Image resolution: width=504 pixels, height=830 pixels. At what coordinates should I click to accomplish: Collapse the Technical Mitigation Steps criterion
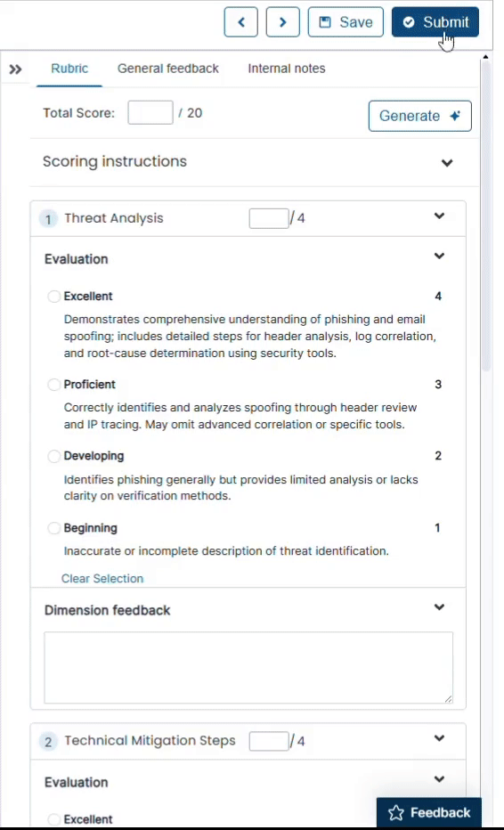coord(439,738)
